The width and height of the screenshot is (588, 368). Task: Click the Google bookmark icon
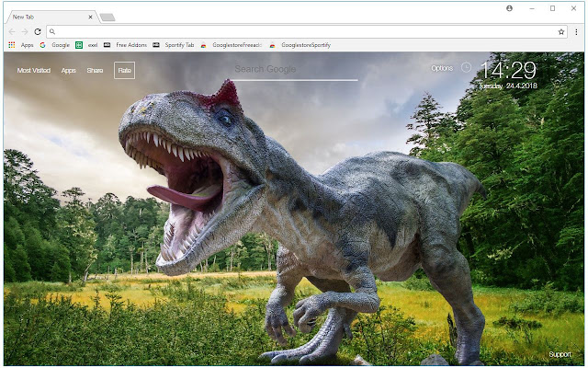pyautogui.click(x=42, y=45)
